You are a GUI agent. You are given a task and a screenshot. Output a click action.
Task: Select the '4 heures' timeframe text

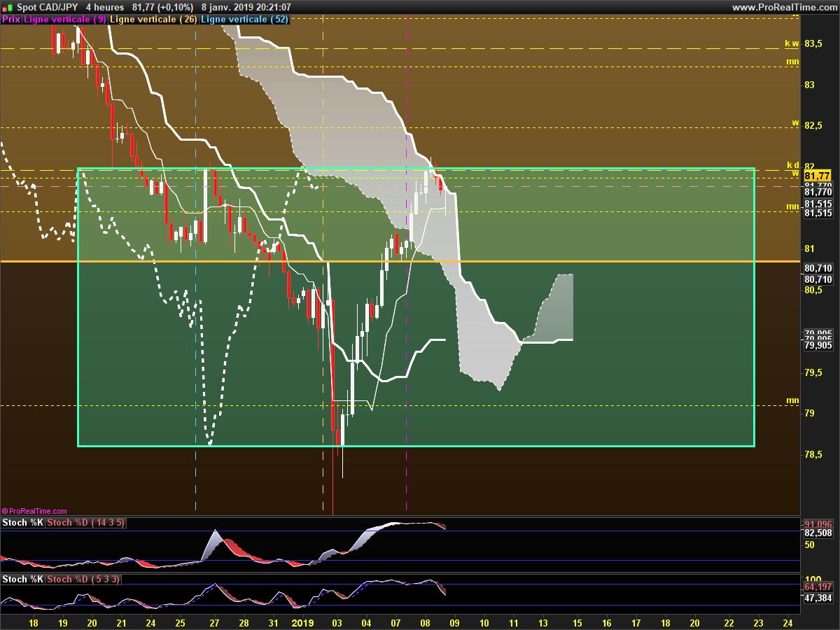pyautogui.click(x=104, y=7)
